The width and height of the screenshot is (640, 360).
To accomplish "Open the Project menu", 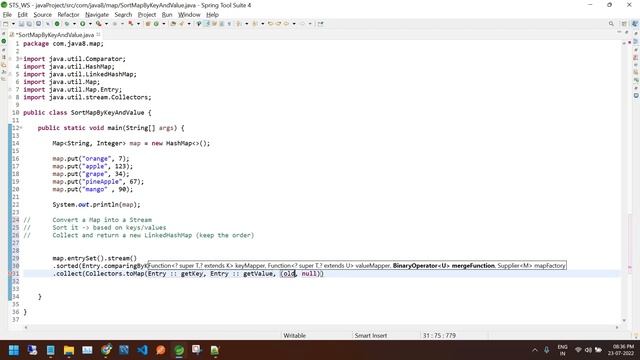I will click(x=147, y=15).
